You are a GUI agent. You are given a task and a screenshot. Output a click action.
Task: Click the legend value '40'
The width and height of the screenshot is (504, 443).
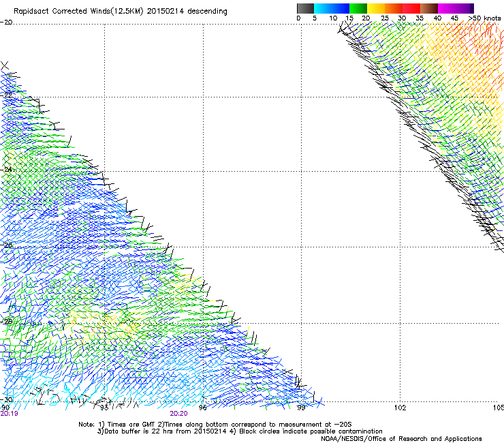(x=437, y=18)
